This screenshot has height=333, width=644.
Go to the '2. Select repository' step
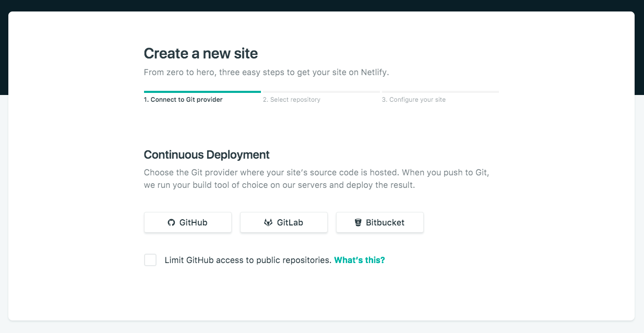(292, 100)
